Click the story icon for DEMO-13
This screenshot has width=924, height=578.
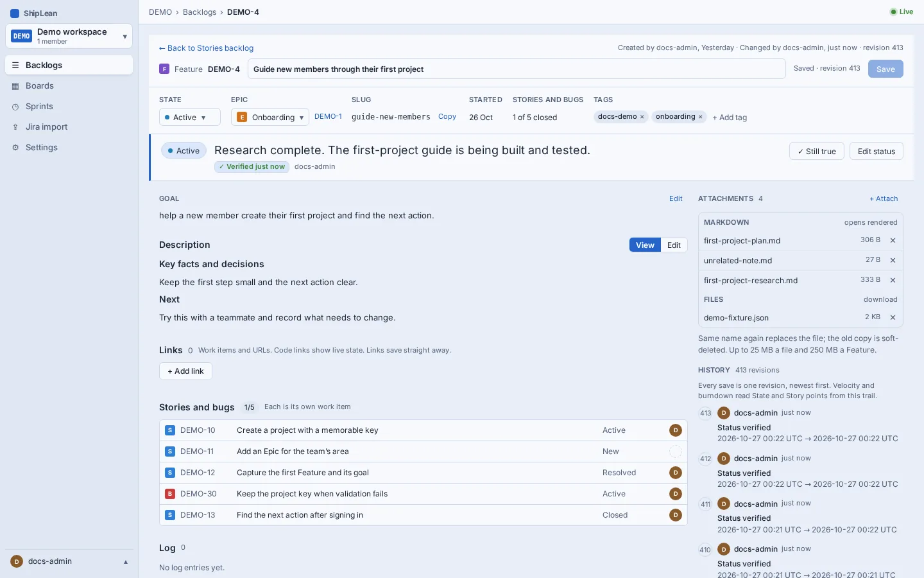(170, 515)
